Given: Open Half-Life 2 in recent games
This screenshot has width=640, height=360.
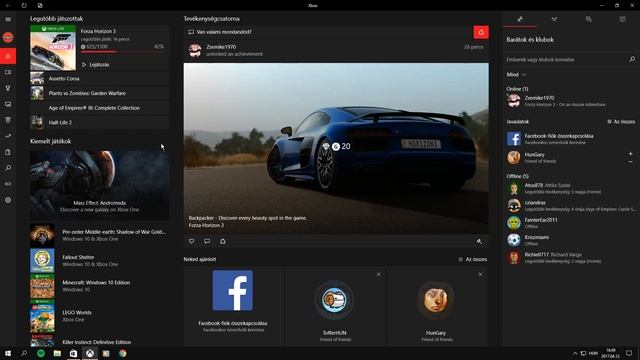Looking at the screenshot, I should point(99,122).
